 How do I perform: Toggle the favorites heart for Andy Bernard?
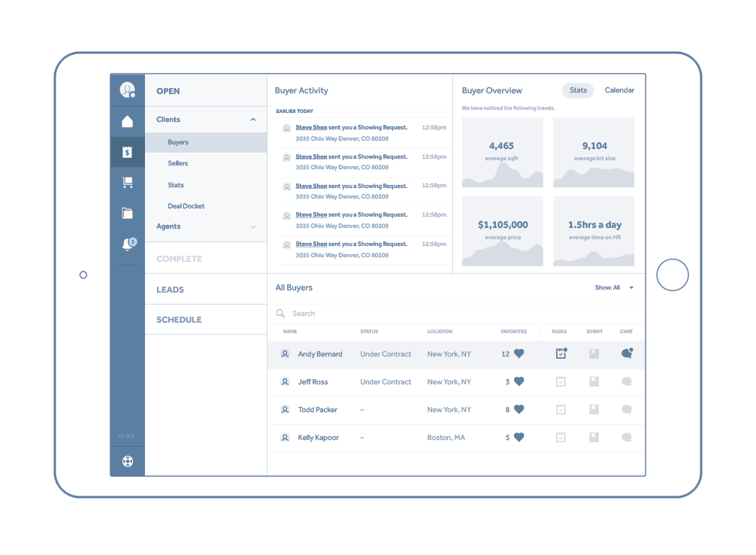519,354
